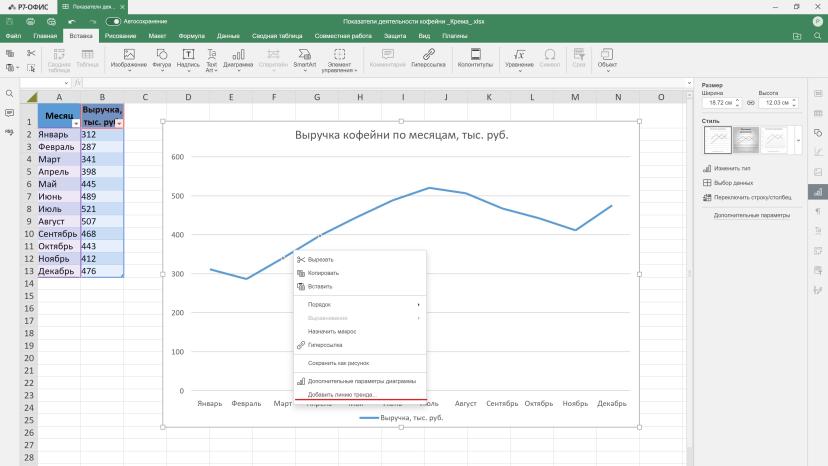The height and width of the screenshot is (466, 828).
Task: Click Выбор данных button
Action: tap(728, 183)
